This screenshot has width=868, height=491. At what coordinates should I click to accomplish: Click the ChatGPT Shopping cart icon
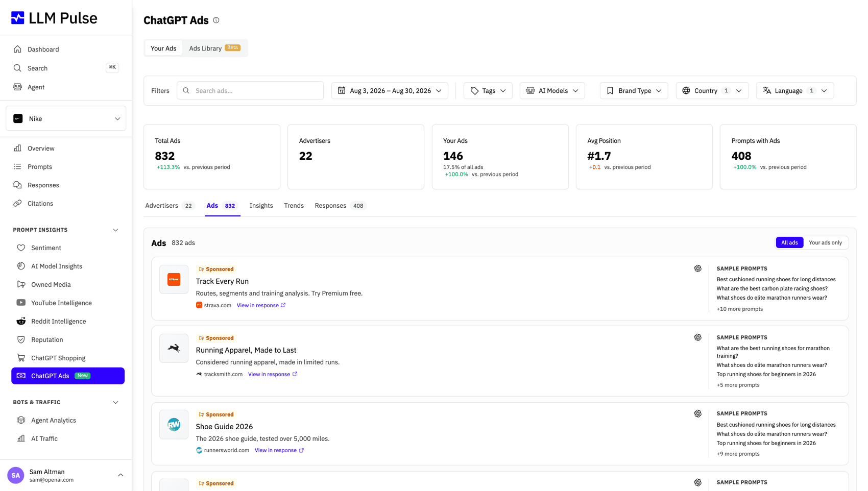pyautogui.click(x=21, y=358)
